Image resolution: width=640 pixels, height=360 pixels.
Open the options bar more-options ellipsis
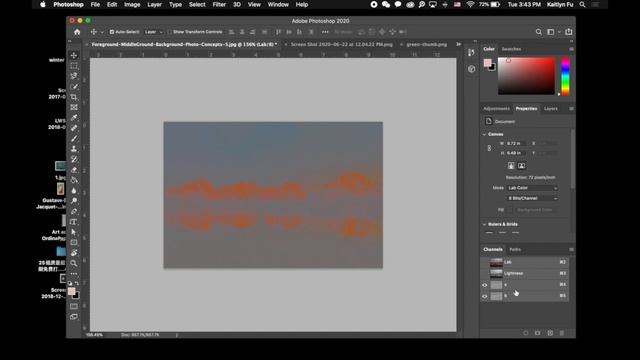coord(325,32)
